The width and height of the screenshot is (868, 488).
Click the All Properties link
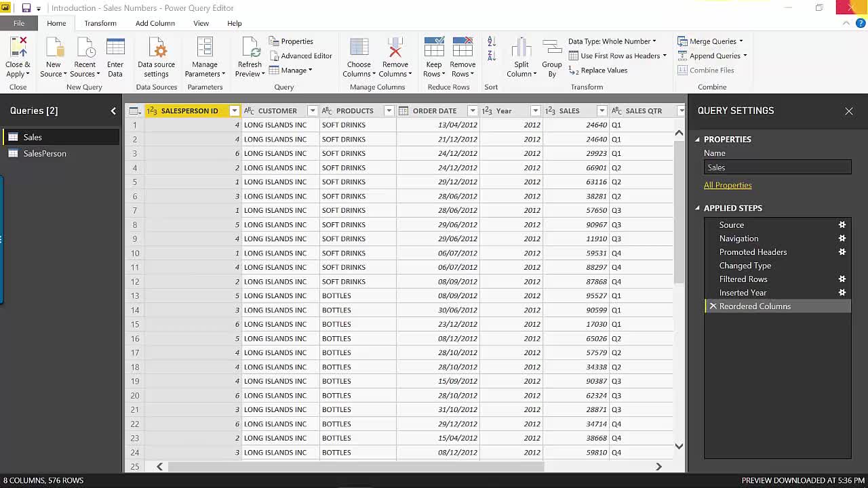pyautogui.click(x=728, y=185)
